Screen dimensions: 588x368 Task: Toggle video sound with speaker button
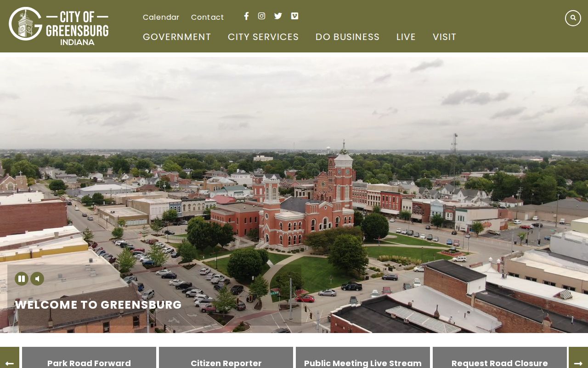click(x=37, y=279)
